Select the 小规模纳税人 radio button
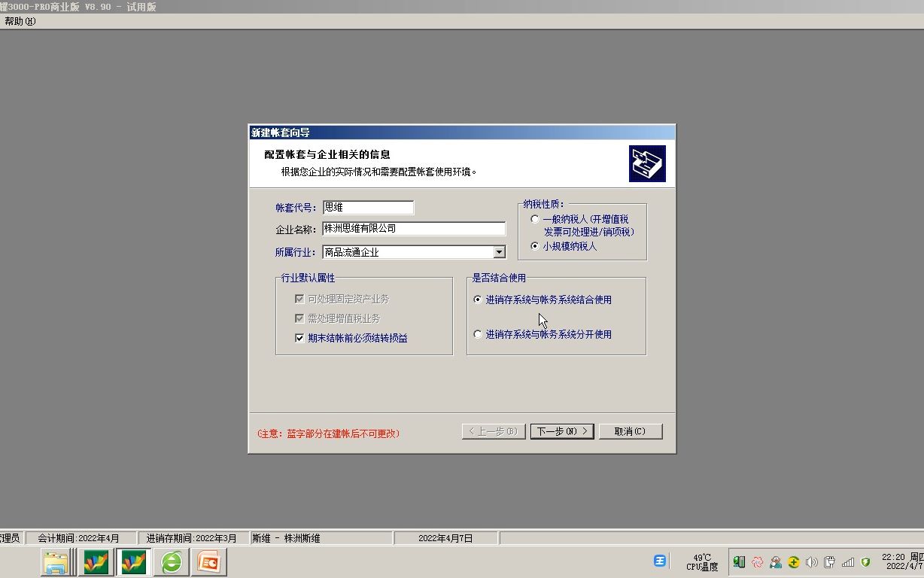This screenshot has height=578, width=924. point(535,245)
